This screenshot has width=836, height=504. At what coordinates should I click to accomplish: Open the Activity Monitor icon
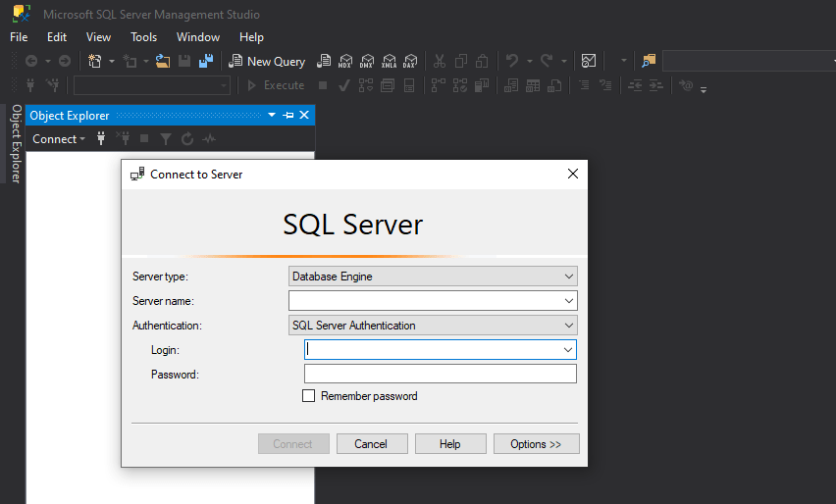589,61
